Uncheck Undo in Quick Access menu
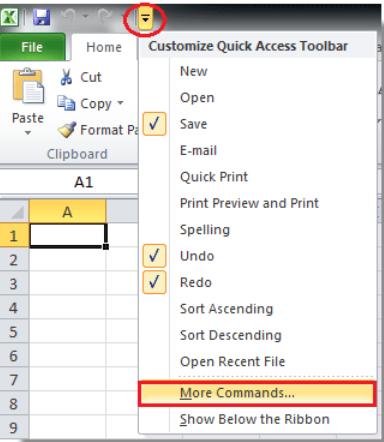This screenshot has width=384, height=442. [x=257, y=256]
